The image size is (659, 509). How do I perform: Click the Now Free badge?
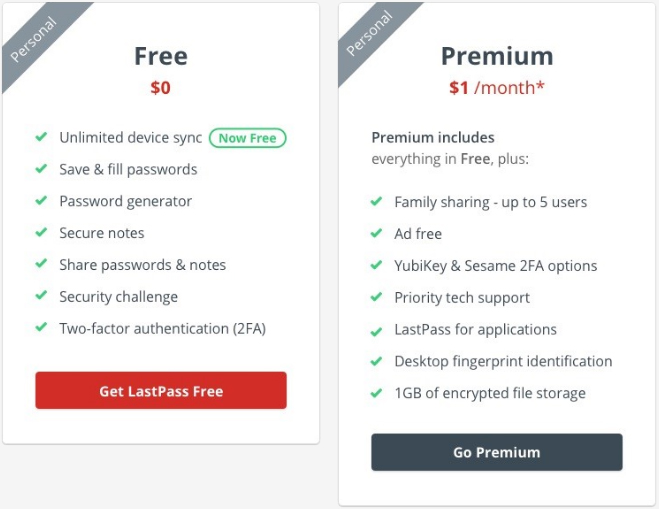[248, 138]
